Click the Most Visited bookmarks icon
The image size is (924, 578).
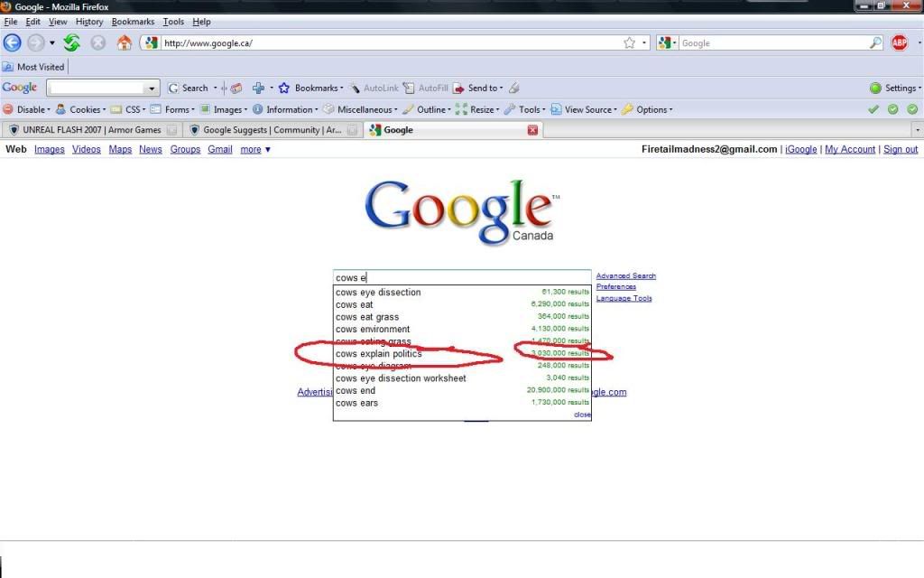[7, 67]
